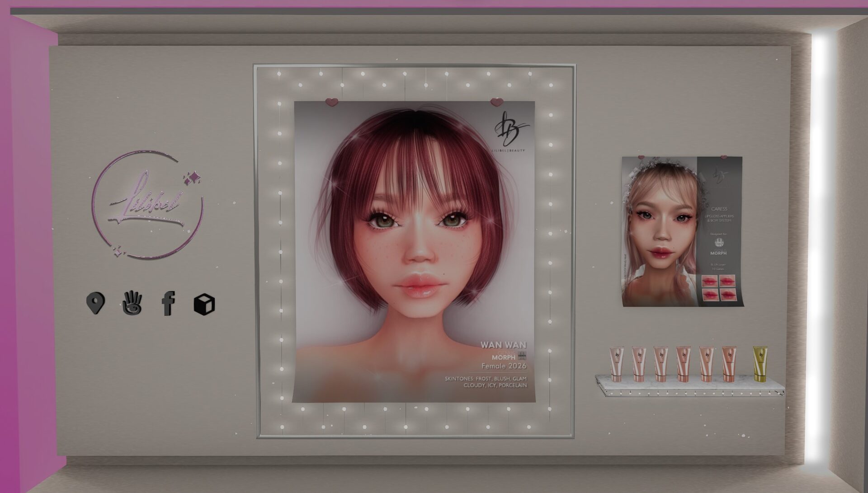Select the gold tube on the shelf
The width and height of the screenshot is (868, 493).
click(x=760, y=364)
